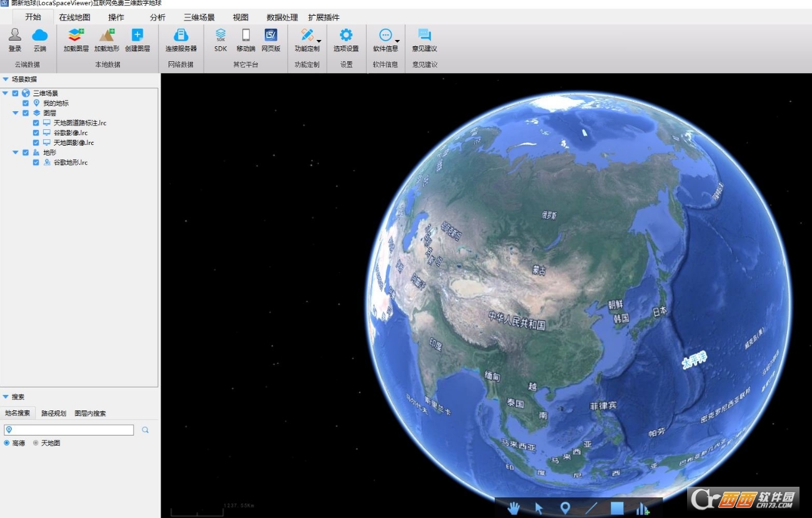Select 谷歌地形.lrc terrain name

71,162
